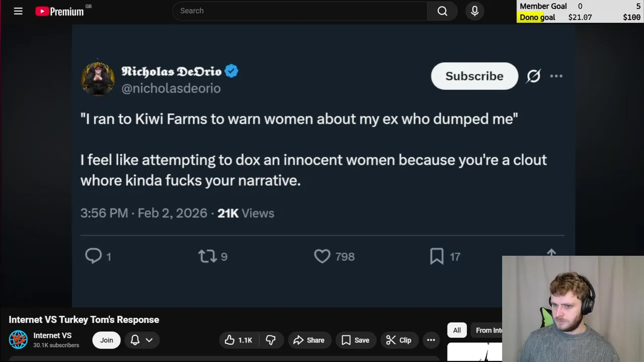Open the hamburger guide menu

18,11
